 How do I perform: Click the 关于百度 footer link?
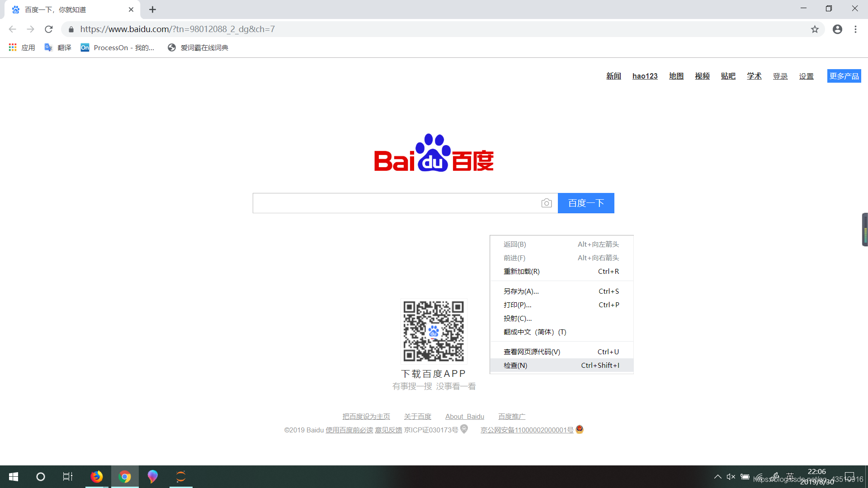pyautogui.click(x=418, y=417)
